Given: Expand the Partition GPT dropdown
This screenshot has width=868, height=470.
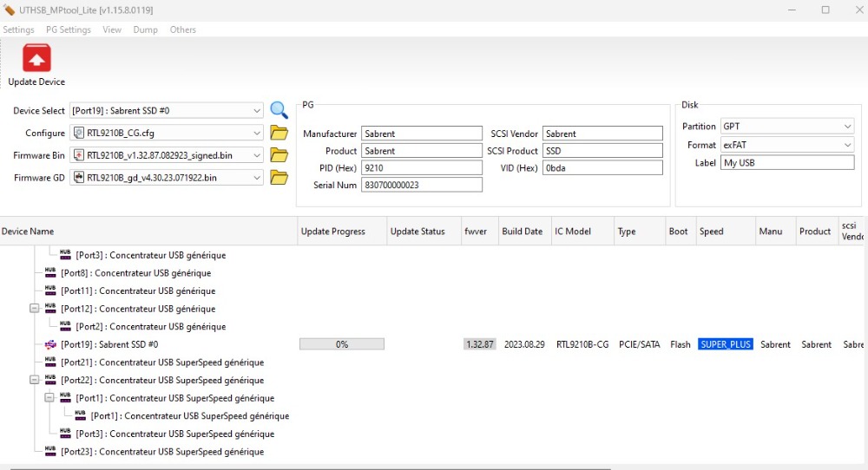Looking at the screenshot, I should pyautogui.click(x=847, y=127).
